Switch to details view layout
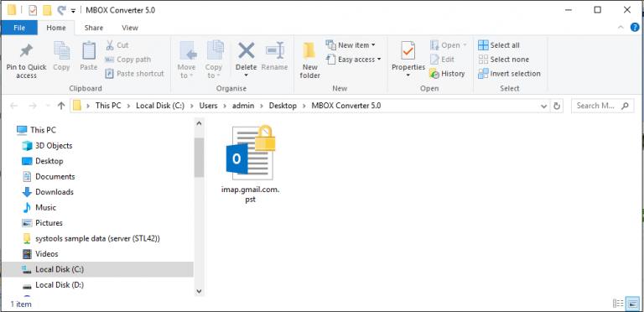The height and width of the screenshot is (312, 644). (618, 304)
